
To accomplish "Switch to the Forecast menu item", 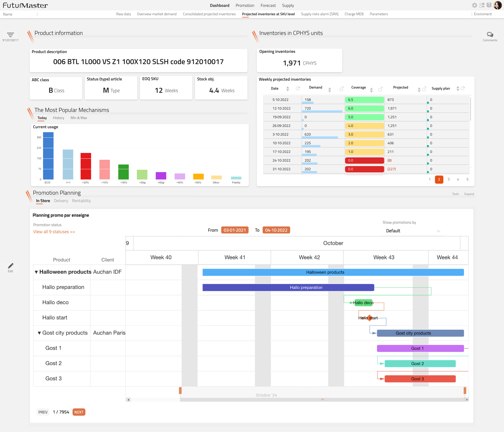I will (x=268, y=5).
